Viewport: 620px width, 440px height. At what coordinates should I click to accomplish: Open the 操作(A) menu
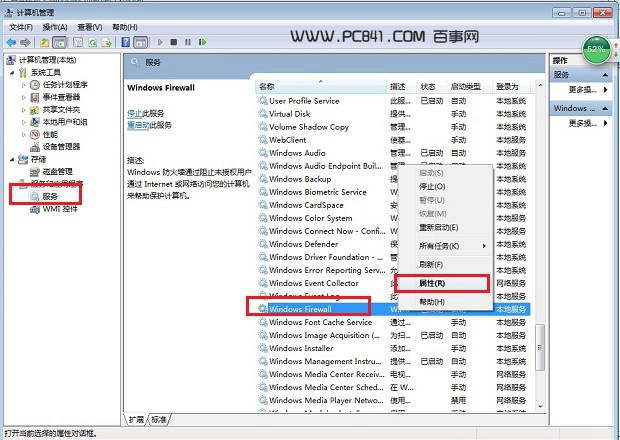55,27
